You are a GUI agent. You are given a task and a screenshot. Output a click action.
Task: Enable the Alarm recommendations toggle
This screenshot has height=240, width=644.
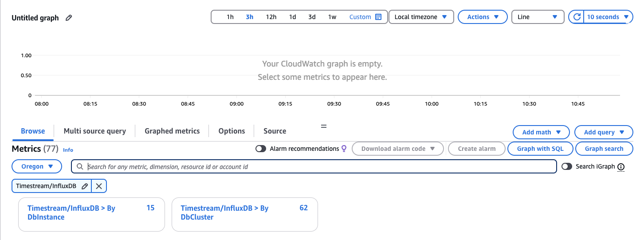[261, 149]
